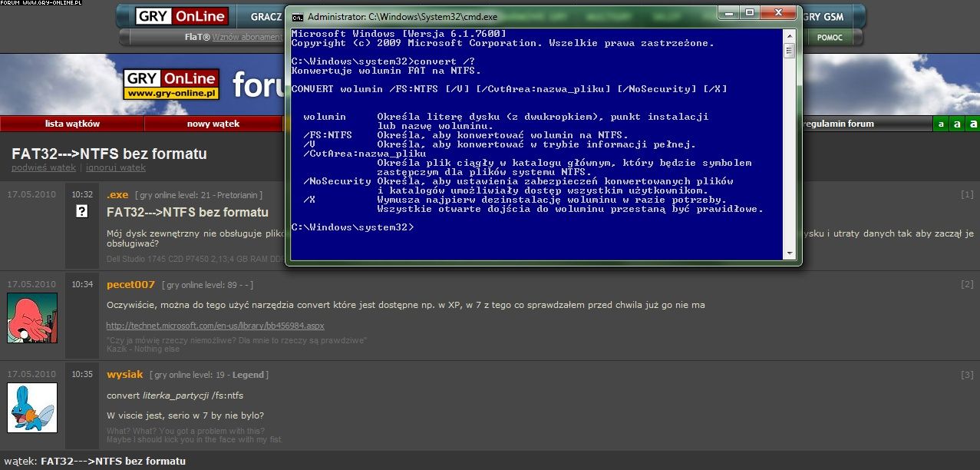Click the 10:35 timestamp of wysiak's post
The width and height of the screenshot is (980, 470).
click(82, 375)
